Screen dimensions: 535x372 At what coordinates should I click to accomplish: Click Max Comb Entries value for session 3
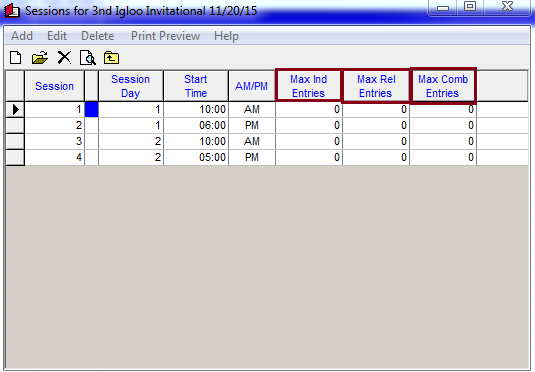pos(443,141)
